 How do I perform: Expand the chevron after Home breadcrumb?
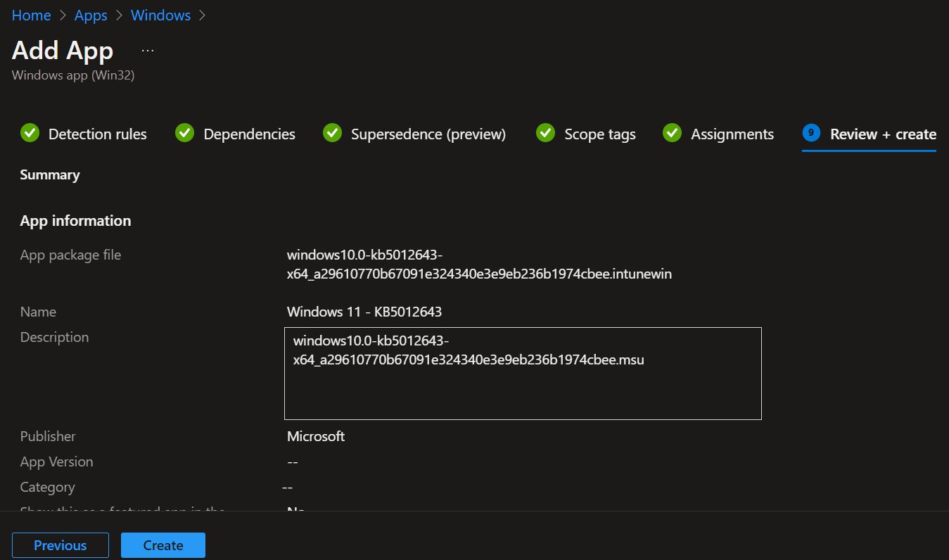pos(61,15)
